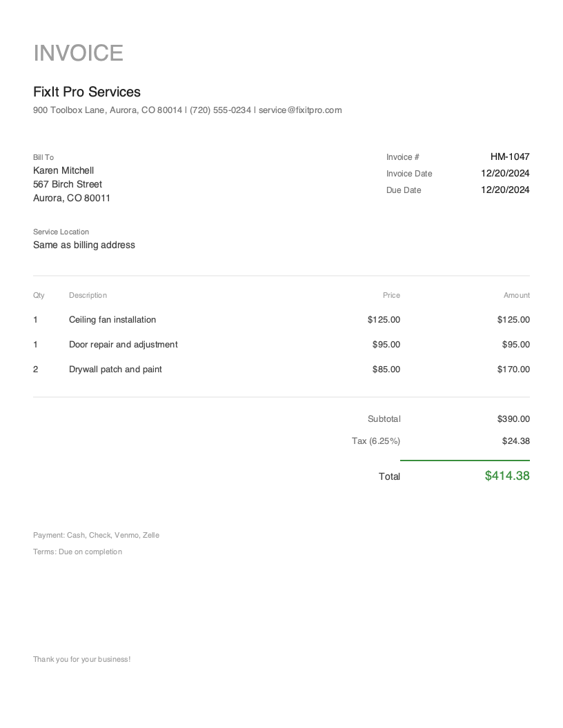
Task: Select the Door repair and adjustment description
Action: click(x=123, y=344)
